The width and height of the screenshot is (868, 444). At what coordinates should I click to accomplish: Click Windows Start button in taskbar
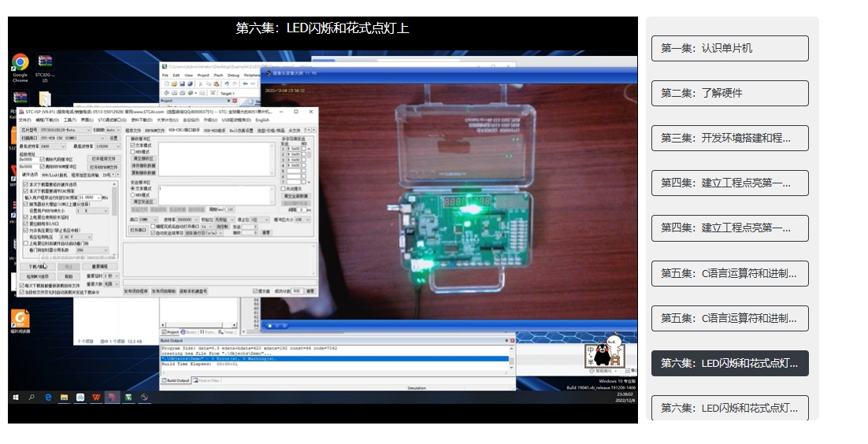16,397
